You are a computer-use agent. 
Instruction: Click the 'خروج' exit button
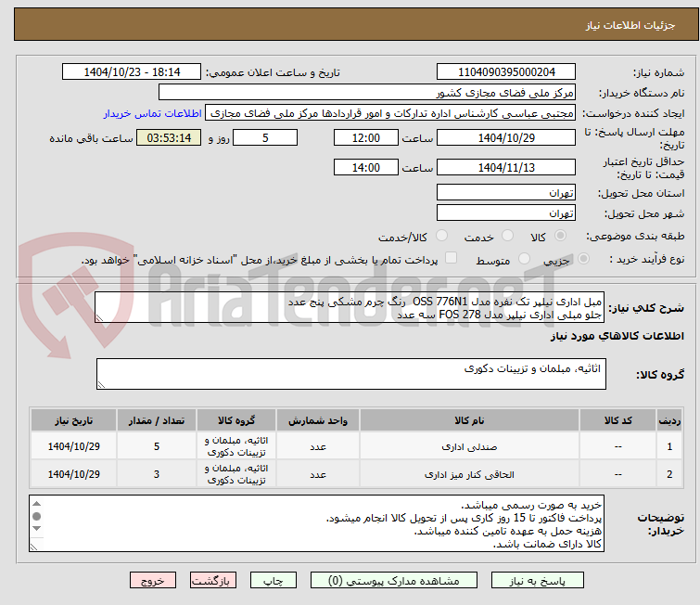[153, 581]
